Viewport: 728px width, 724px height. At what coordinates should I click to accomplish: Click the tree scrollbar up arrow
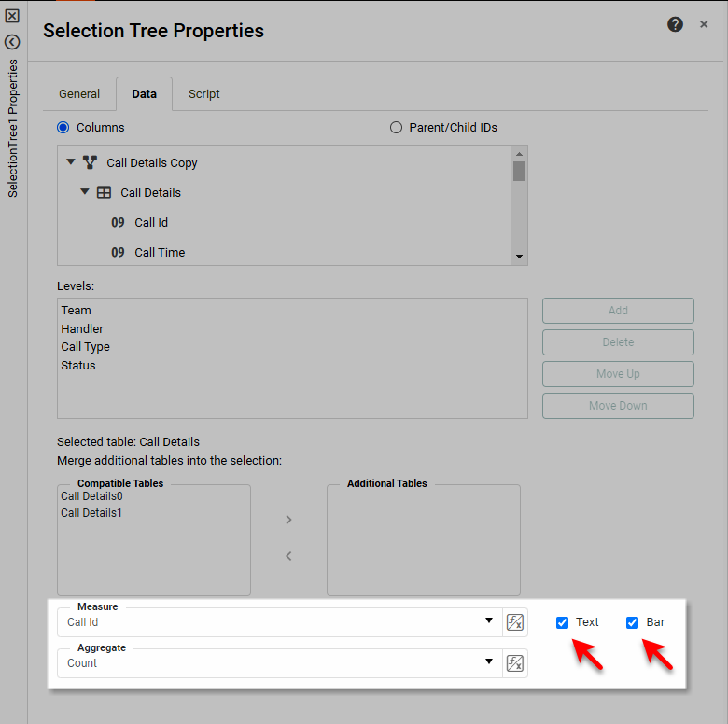pyautogui.click(x=519, y=154)
